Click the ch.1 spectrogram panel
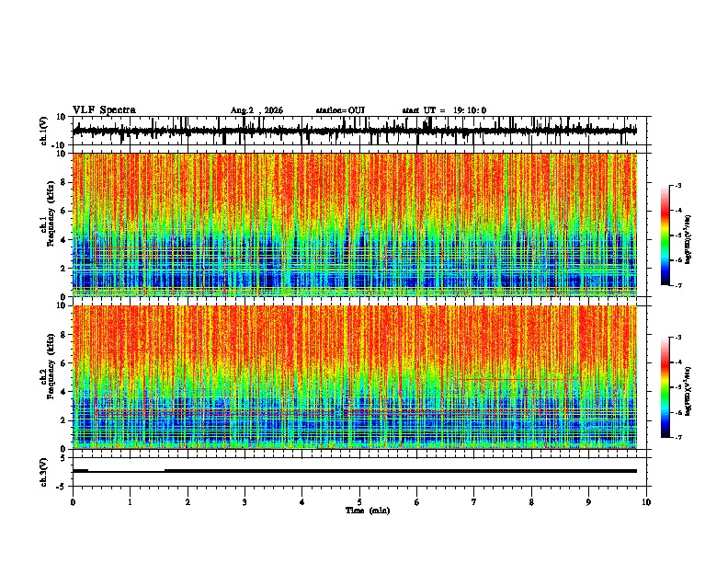Viewport: 728px width, 563px height. click(x=355, y=224)
